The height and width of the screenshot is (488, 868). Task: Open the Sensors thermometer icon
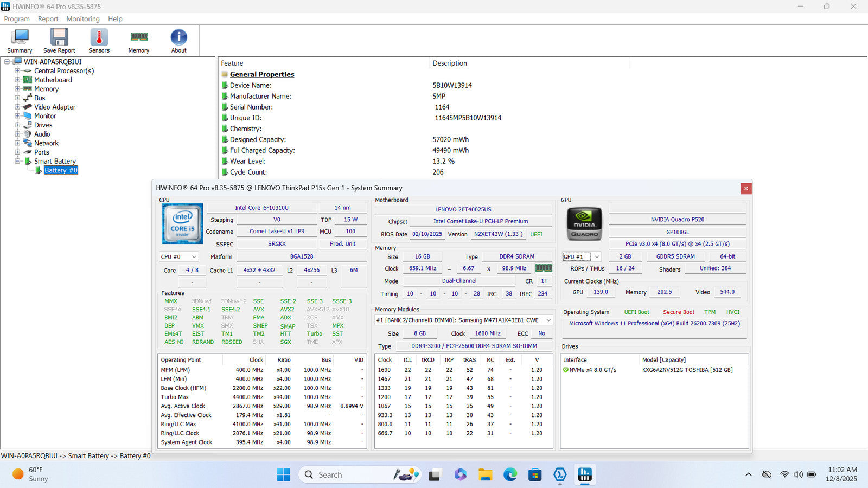tap(99, 38)
